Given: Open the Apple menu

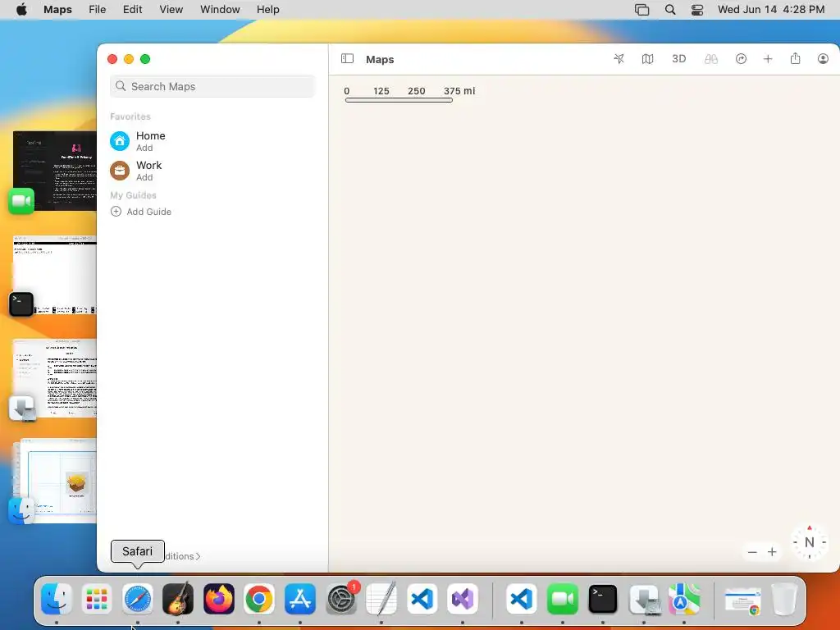Looking at the screenshot, I should (21, 10).
